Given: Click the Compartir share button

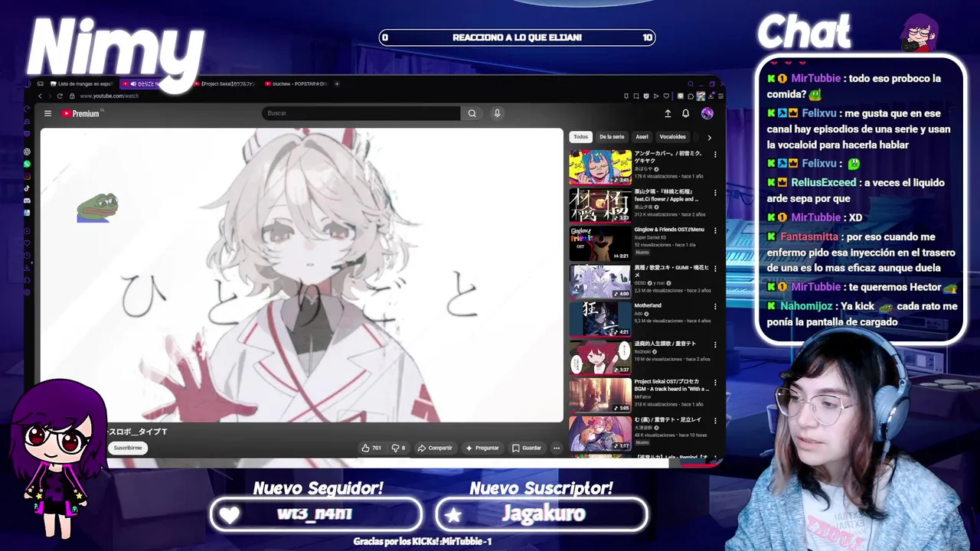Looking at the screenshot, I should [x=435, y=448].
